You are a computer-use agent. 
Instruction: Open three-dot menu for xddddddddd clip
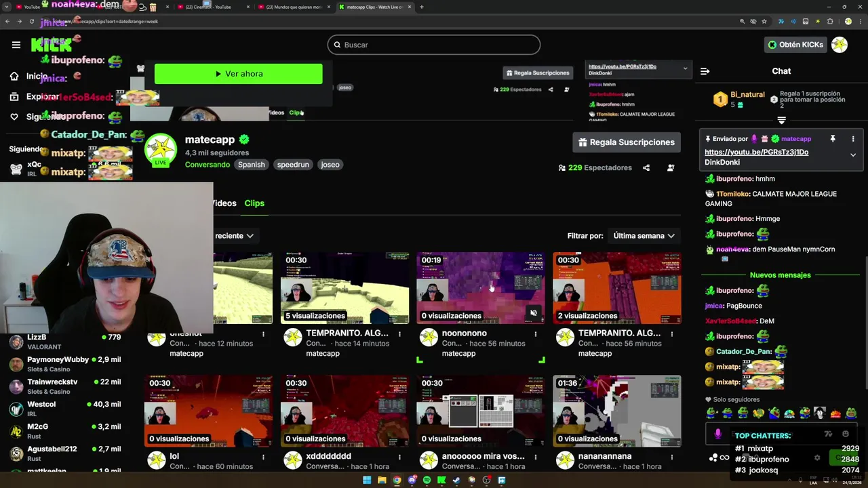[x=399, y=457]
